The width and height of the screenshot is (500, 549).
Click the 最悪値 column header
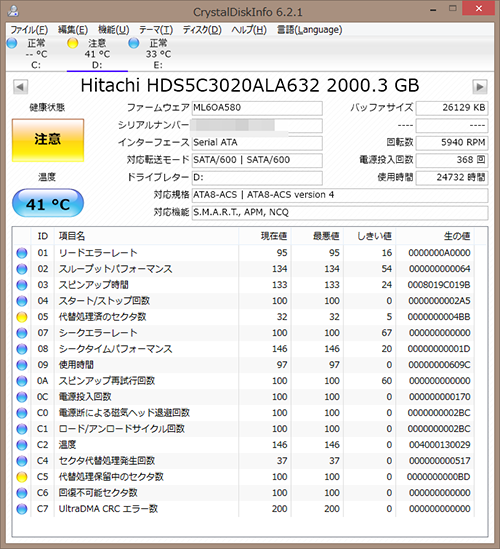tap(317, 236)
